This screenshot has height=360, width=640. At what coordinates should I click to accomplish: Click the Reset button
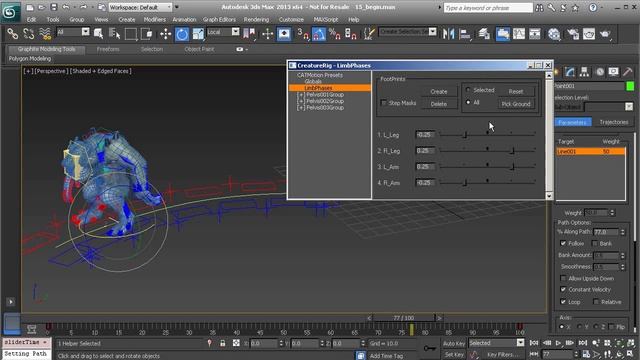pyautogui.click(x=516, y=91)
